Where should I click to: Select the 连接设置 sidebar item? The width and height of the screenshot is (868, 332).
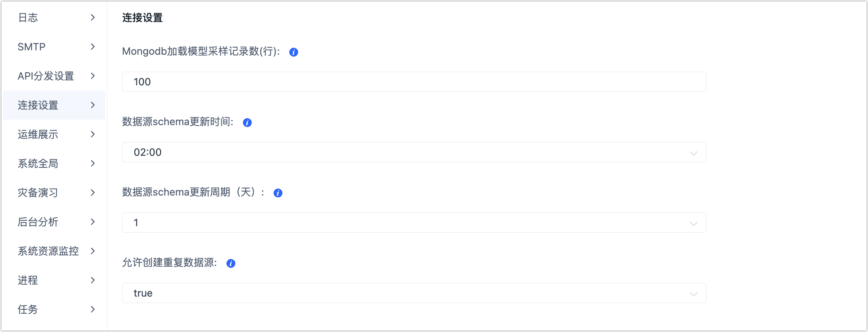pos(38,105)
